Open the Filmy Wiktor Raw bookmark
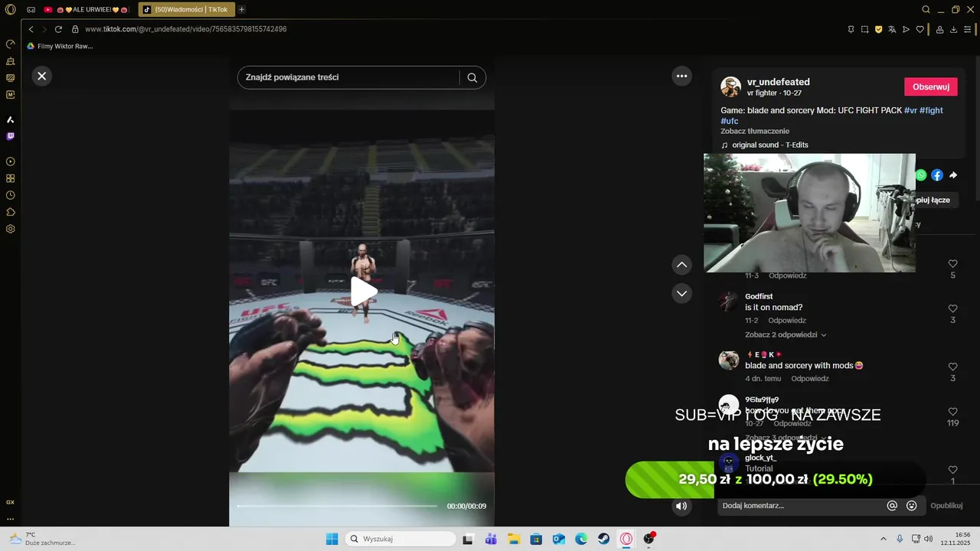 click(x=60, y=46)
